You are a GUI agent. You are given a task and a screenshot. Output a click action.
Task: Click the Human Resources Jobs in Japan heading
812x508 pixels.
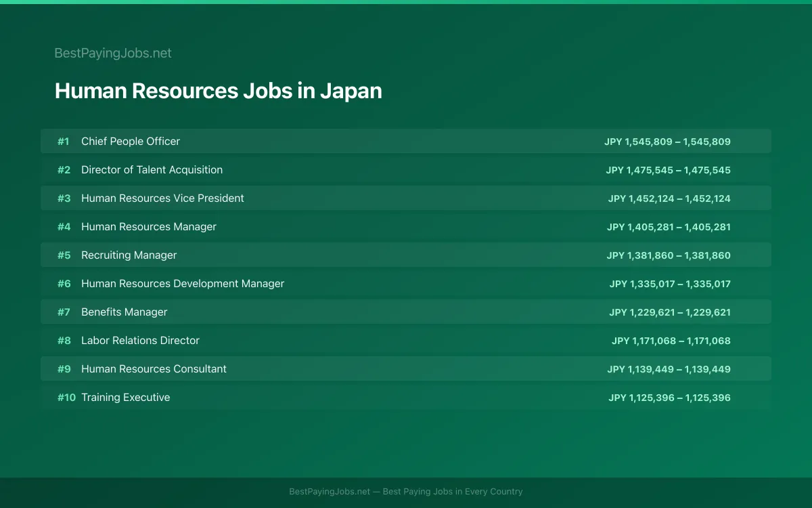click(218, 91)
